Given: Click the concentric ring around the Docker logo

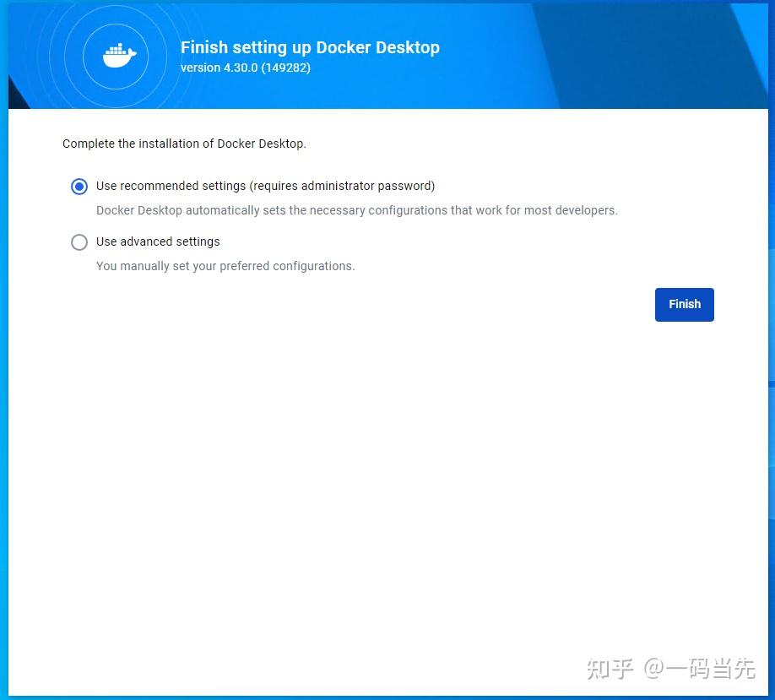Looking at the screenshot, I should point(116,24).
